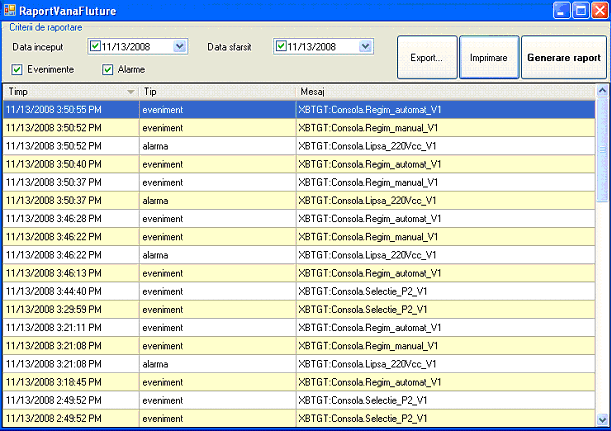This screenshot has width=611, height=431.
Task: Click the Timp column sort arrow
Action: coord(131,92)
